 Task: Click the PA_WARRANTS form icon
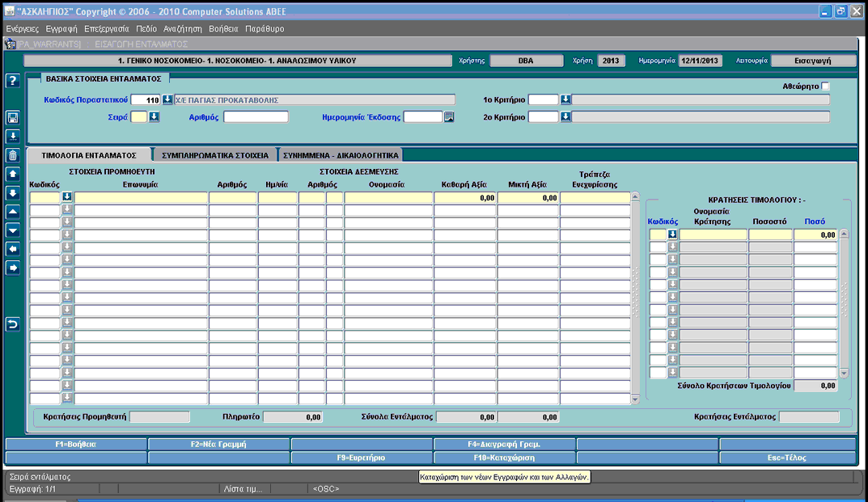(x=10, y=44)
